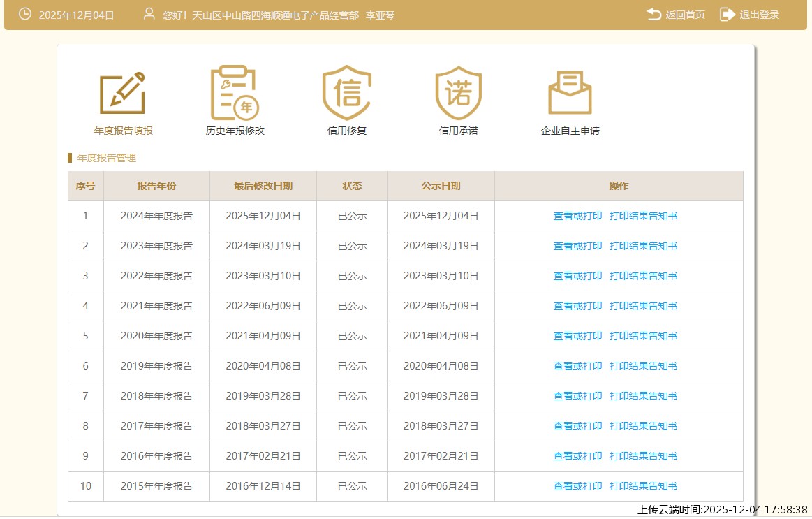
Task: Click the 企业自主申请 envelope icon
Action: (570, 93)
